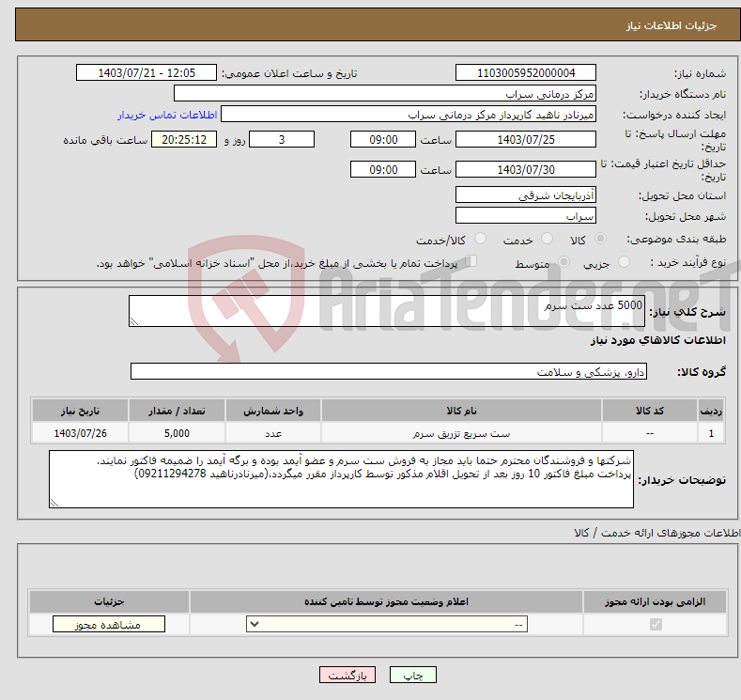Click the price validity time 09:00 field
Viewport: 741px width, 700px height.
[383, 169]
